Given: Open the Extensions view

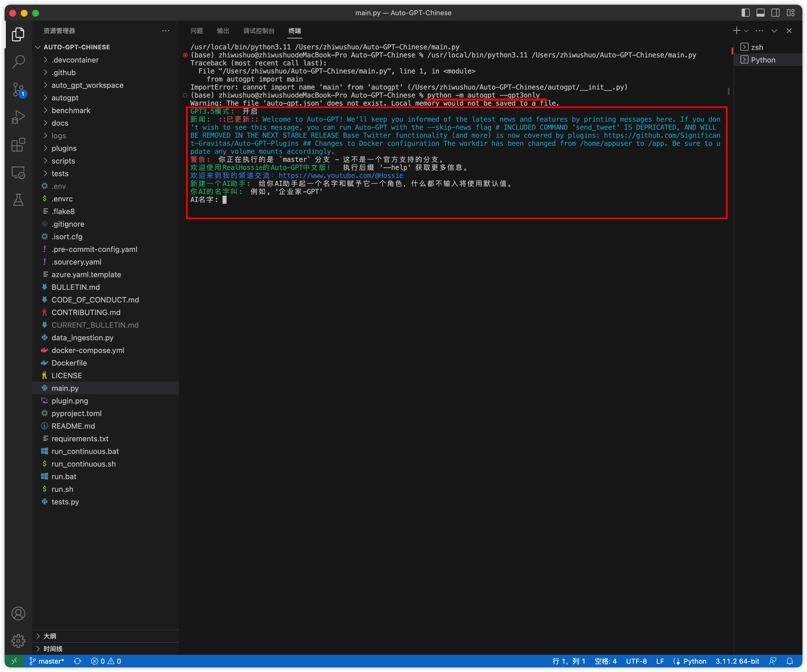Looking at the screenshot, I should (x=18, y=145).
